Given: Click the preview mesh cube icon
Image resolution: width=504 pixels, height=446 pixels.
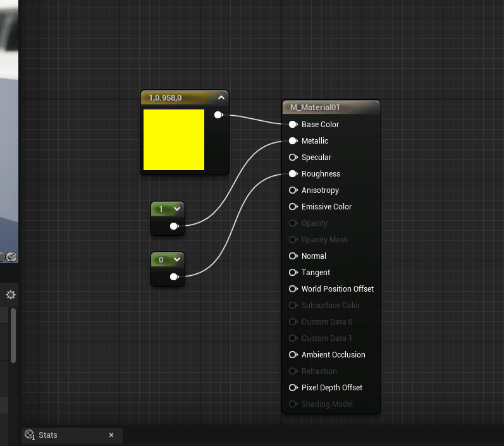Looking at the screenshot, I should pos(11,257).
